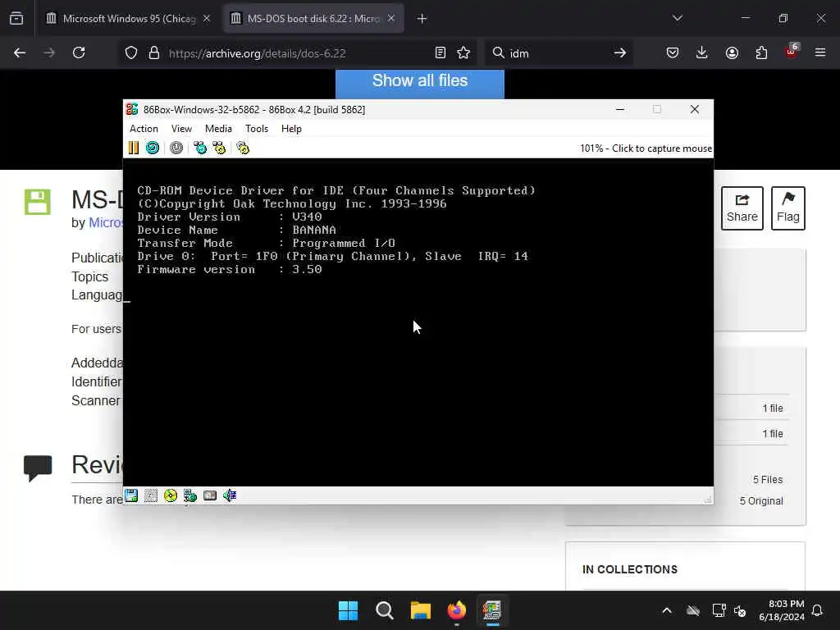
Task: Open notifications bell in taskbar
Action: (x=818, y=610)
